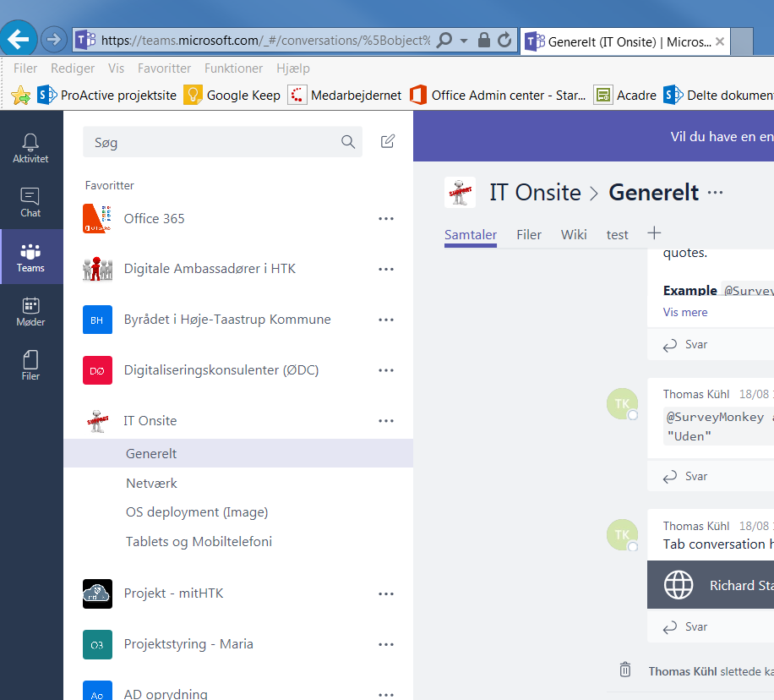Open the Rediger menu
This screenshot has width=774, height=700.
pyautogui.click(x=73, y=68)
